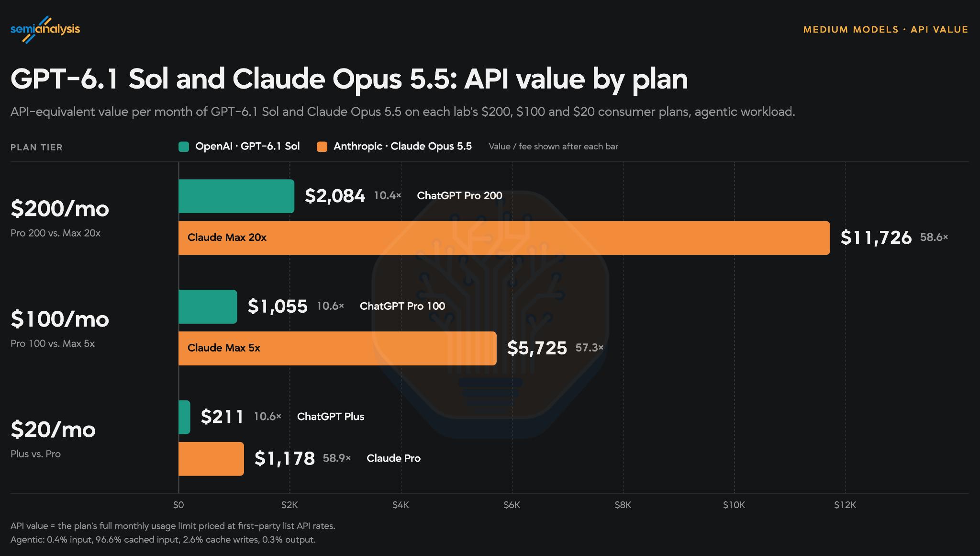Click the orange Claude Pro bar

point(211,459)
